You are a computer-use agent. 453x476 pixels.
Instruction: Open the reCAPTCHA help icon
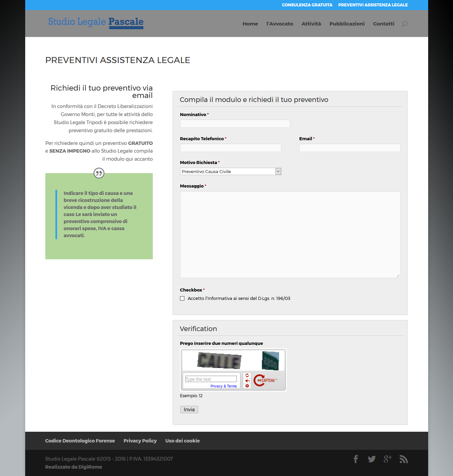click(247, 386)
